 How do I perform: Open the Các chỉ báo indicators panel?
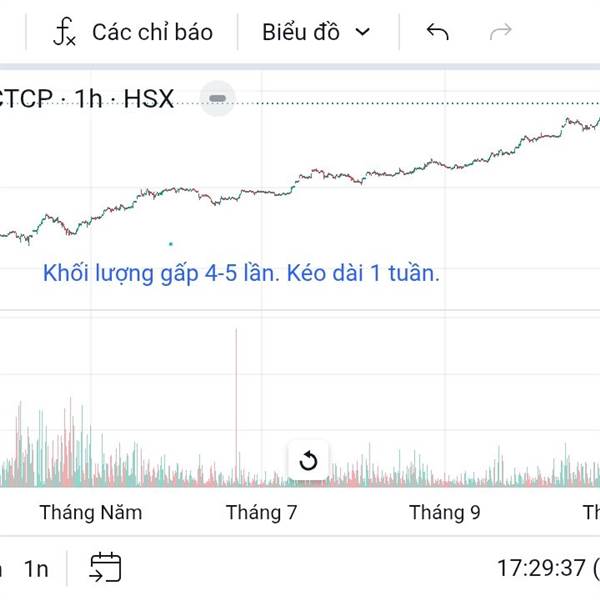pyautogui.click(x=152, y=32)
